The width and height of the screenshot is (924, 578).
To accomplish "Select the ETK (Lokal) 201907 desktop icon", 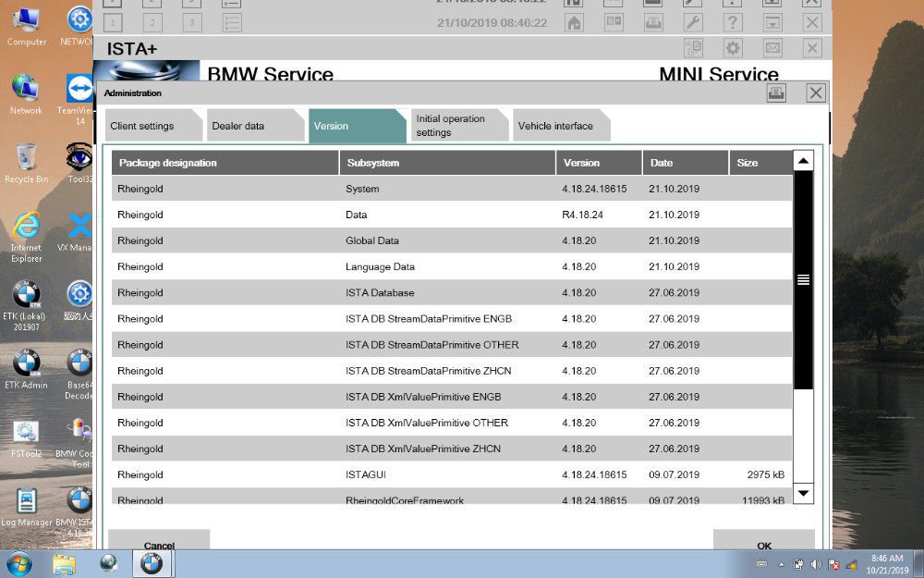I will pyautogui.click(x=26, y=305).
